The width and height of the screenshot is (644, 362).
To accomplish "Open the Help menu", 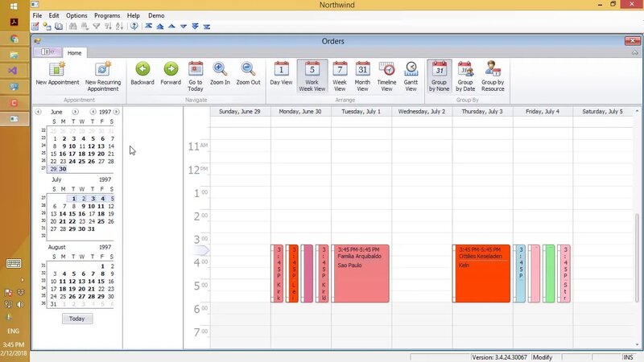I will (133, 15).
